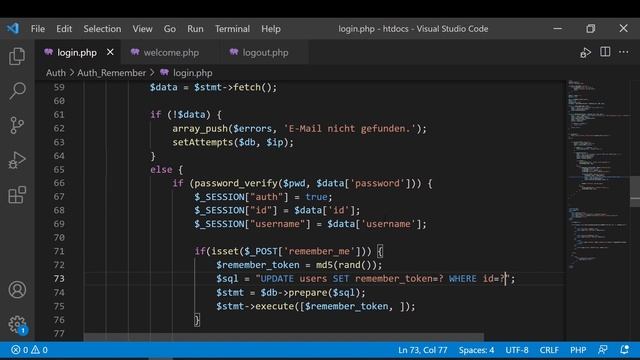This screenshot has height=360, width=640.
Task: Click the PHP file icon on the logout.php tab
Action: 234,52
